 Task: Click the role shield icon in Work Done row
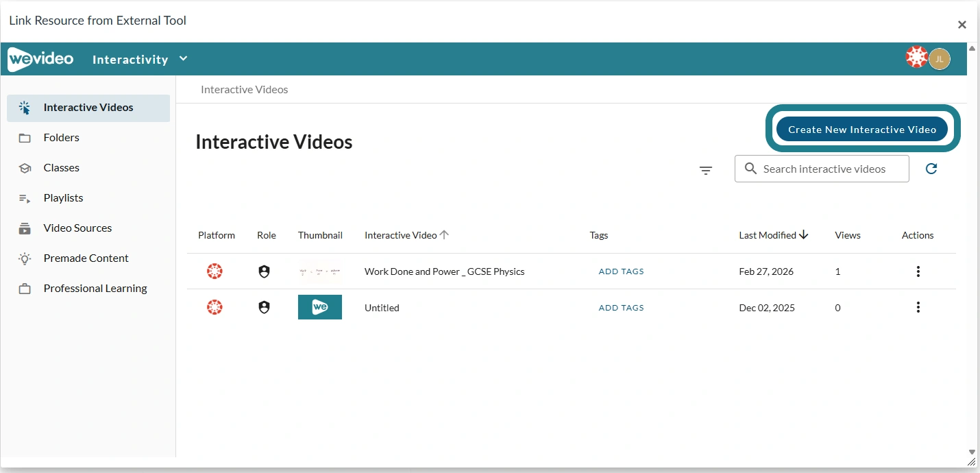point(264,271)
